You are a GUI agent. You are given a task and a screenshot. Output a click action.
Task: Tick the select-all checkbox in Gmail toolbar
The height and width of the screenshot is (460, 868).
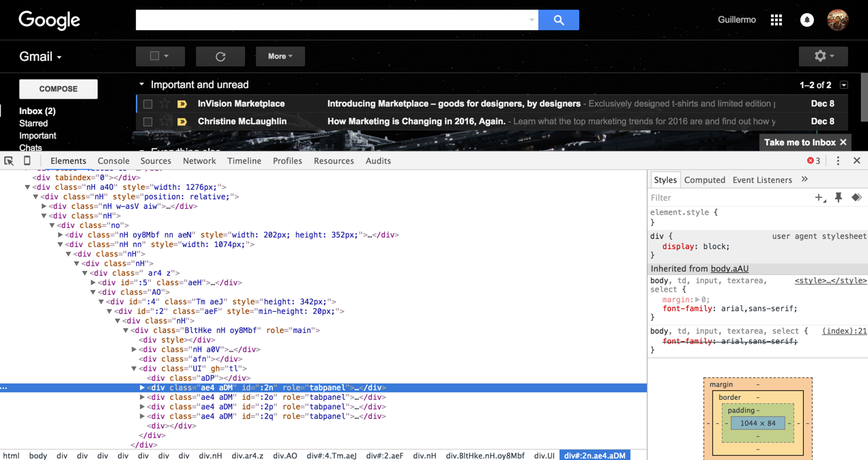155,56
